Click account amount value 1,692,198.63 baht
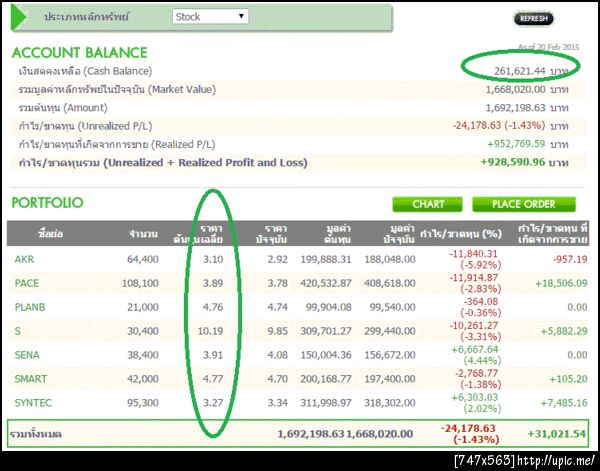The height and width of the screenshot is (471, 600). pos(527,108)
